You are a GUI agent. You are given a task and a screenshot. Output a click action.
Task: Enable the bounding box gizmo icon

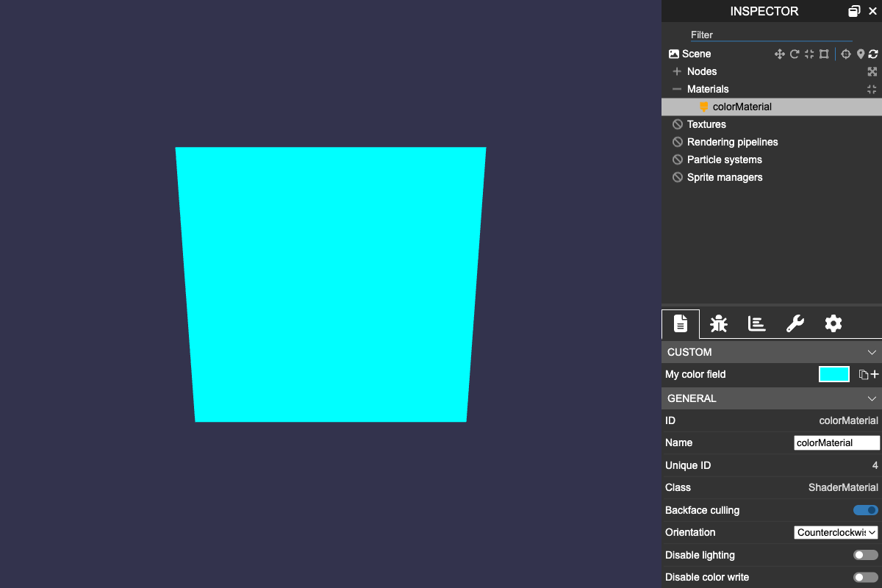coord(824,54)
